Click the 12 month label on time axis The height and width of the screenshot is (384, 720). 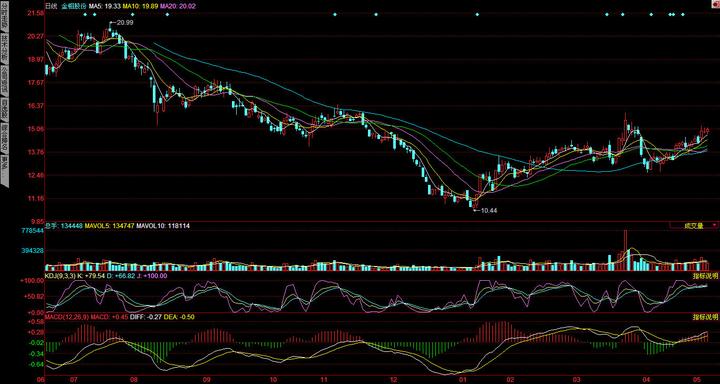coord(393,380)
